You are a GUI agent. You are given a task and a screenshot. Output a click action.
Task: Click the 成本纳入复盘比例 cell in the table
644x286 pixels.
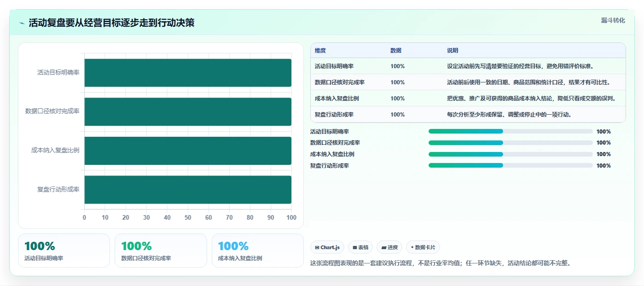click(337, 99)
